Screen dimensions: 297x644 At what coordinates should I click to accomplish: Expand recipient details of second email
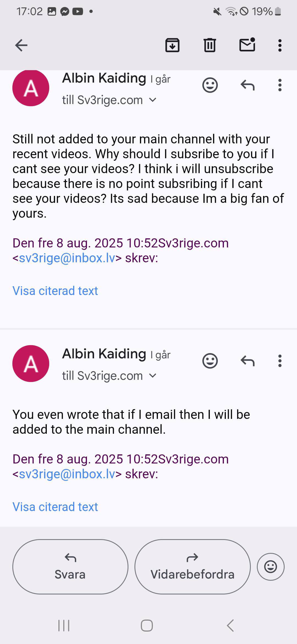pos(153,376)
